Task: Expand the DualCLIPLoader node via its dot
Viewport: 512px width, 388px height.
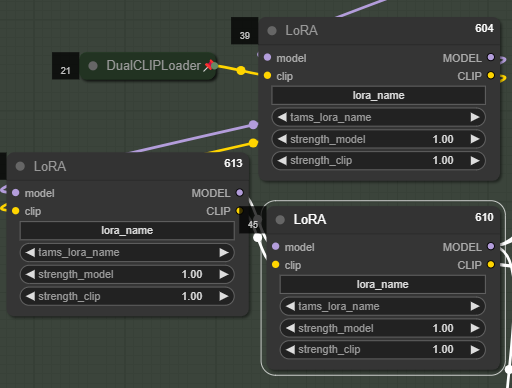Action: [x=93, y=66]
